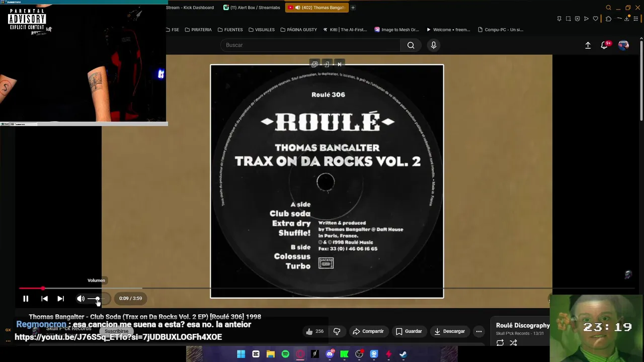The width and height of the screenshot is (644, 362).
Task: Click the heart bookmark icon in toolbar
Action: (x=595, y=19)
